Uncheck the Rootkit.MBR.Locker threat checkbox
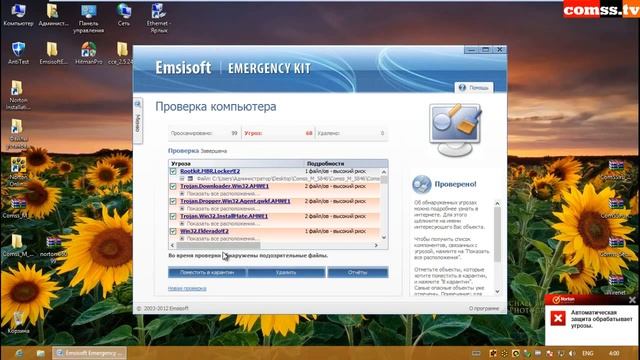The width and height of the screenshot is (640, 360). [x=173, y=171]
